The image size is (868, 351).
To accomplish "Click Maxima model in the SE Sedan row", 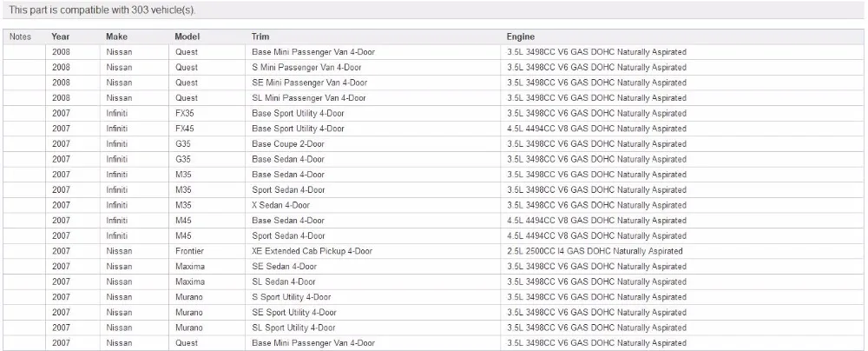I will [190, 267].
